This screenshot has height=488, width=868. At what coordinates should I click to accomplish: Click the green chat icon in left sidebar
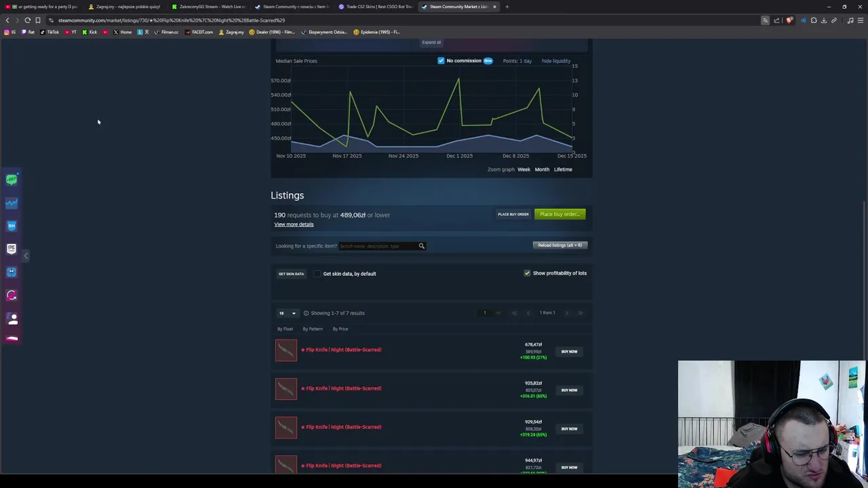click(x=12, y=180)
